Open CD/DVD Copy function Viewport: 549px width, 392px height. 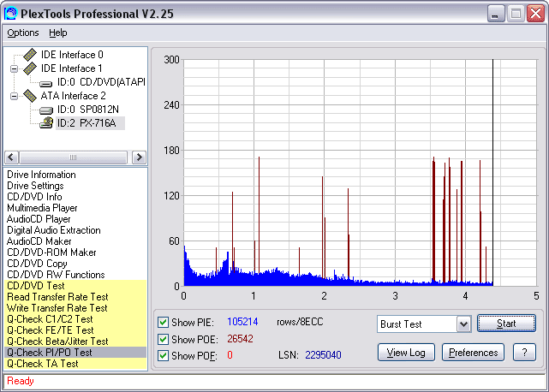click(x=37, y=264)
